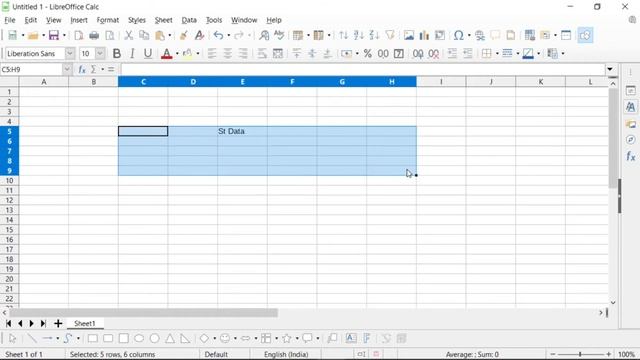The height and width of the screenshot is (360, 640).
Task: Toggle Align Top vertical alignment
Action: pos(297,53)
